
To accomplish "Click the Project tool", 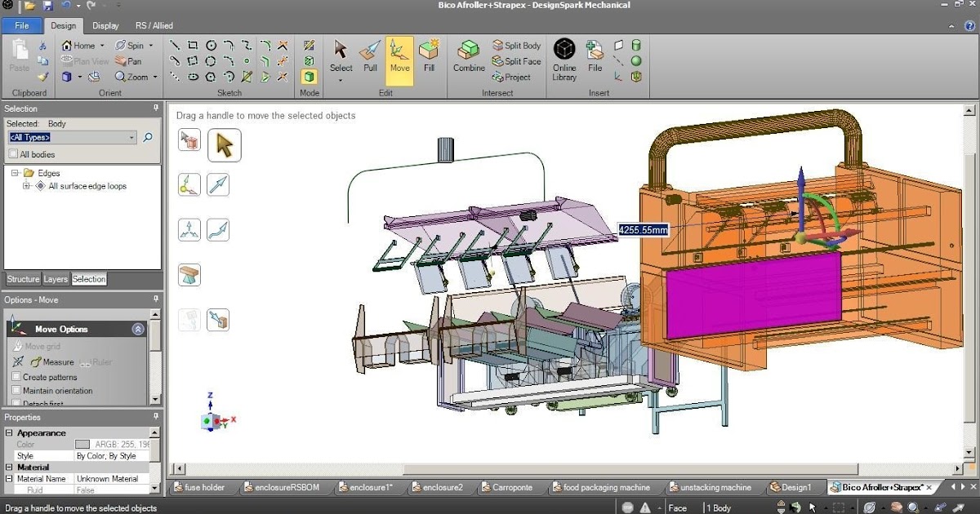I will tap(511, 77).
